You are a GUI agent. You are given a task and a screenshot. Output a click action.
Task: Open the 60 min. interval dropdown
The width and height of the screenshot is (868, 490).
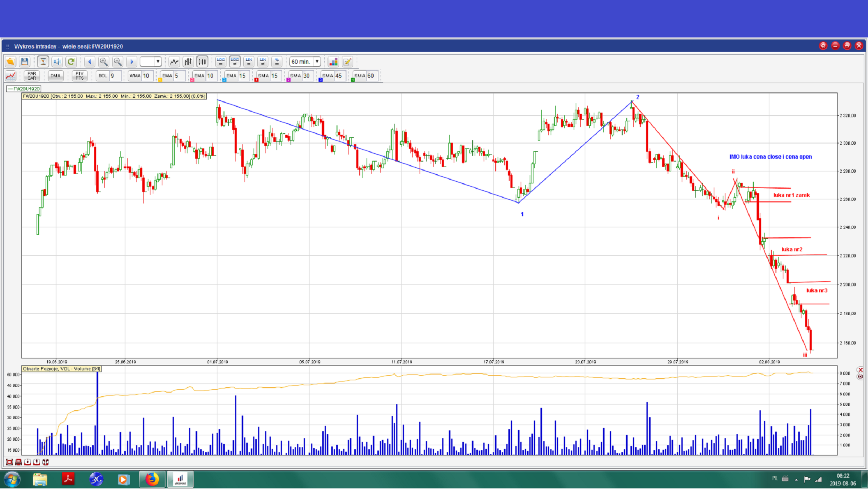[x=317, y=62]
